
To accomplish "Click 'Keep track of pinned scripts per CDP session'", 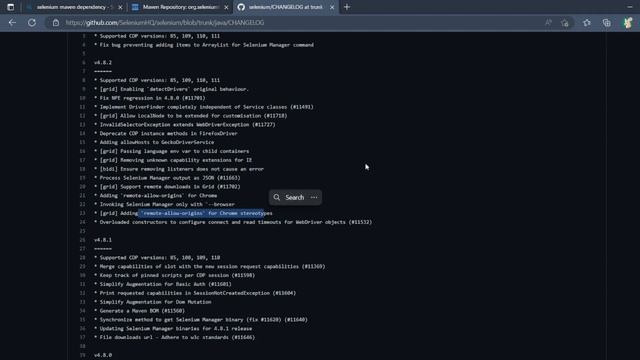I will [x=174, y=276].
